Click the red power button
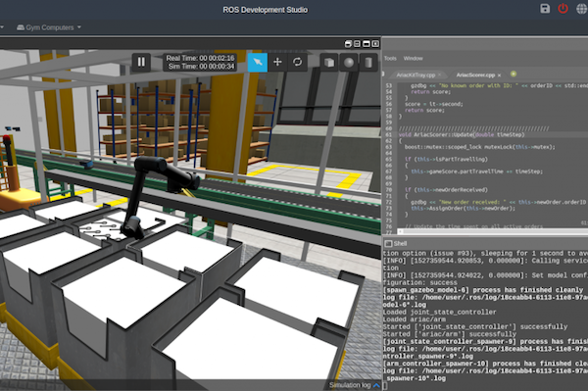 coord(563,9)
